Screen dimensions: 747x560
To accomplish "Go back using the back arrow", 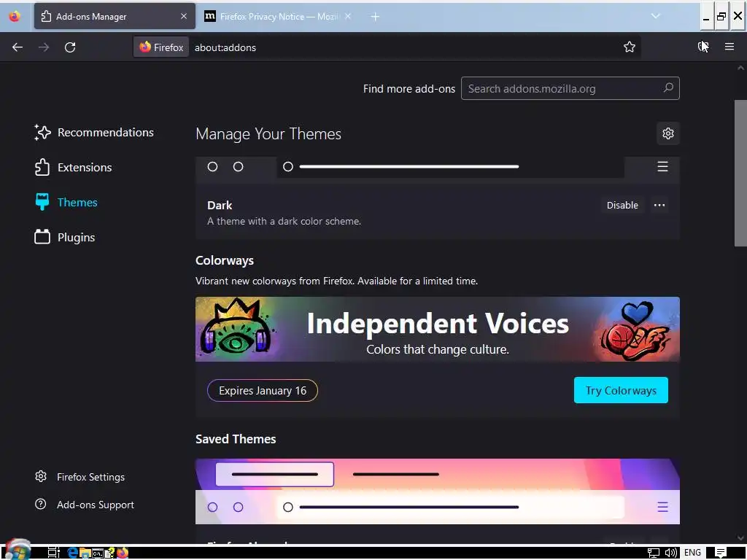I will [x=18, y=47].
